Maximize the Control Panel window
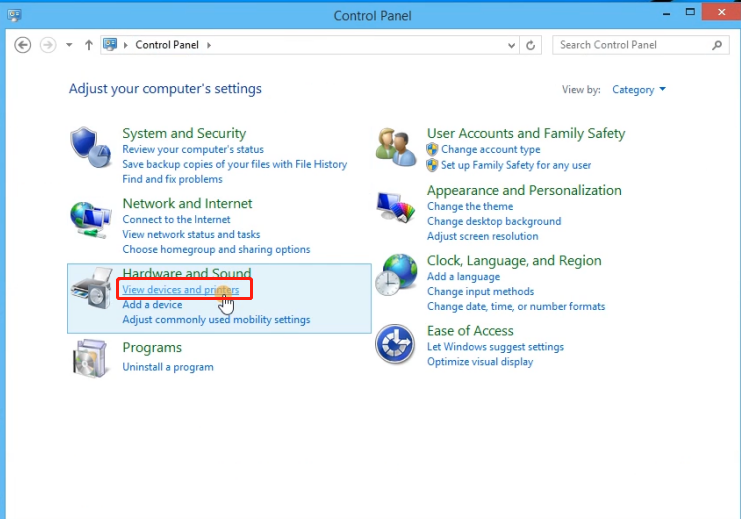 690,13
